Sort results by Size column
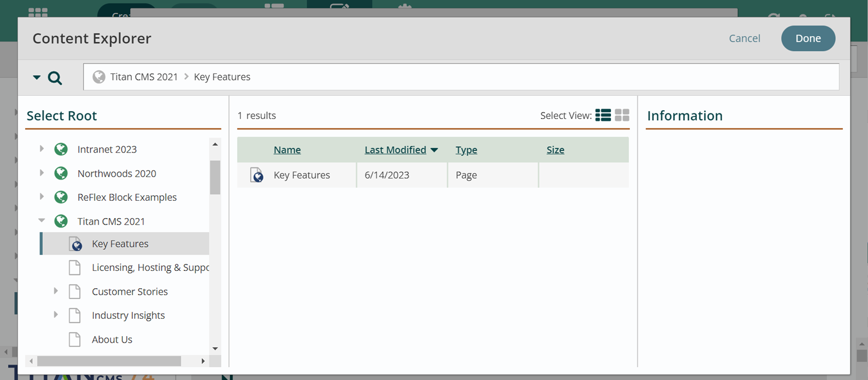868x380 pixels. point(555,150)
